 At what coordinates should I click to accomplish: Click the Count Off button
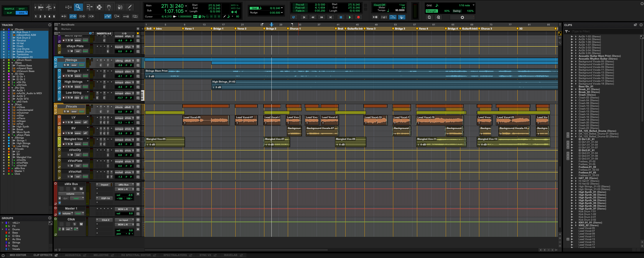point(379,5)
